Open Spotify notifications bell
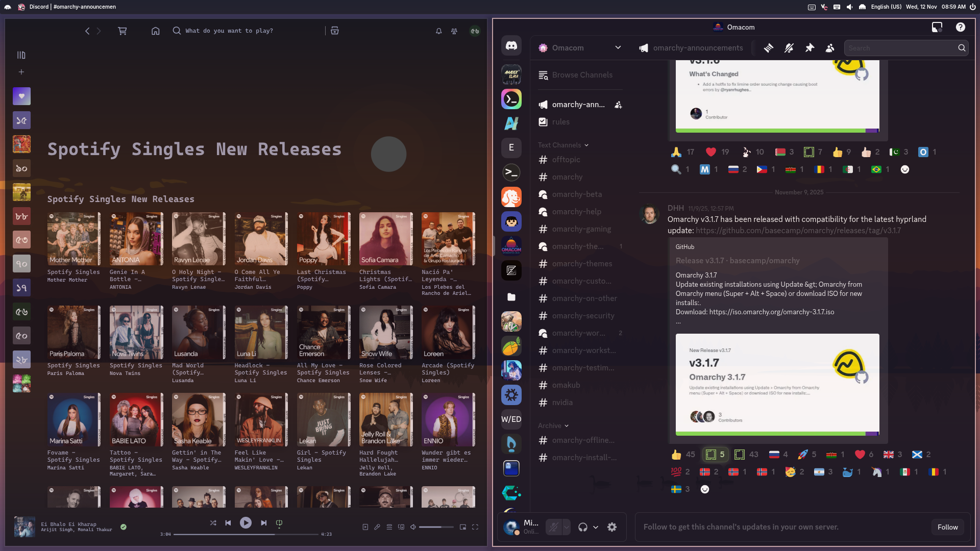 coord(438,31)
